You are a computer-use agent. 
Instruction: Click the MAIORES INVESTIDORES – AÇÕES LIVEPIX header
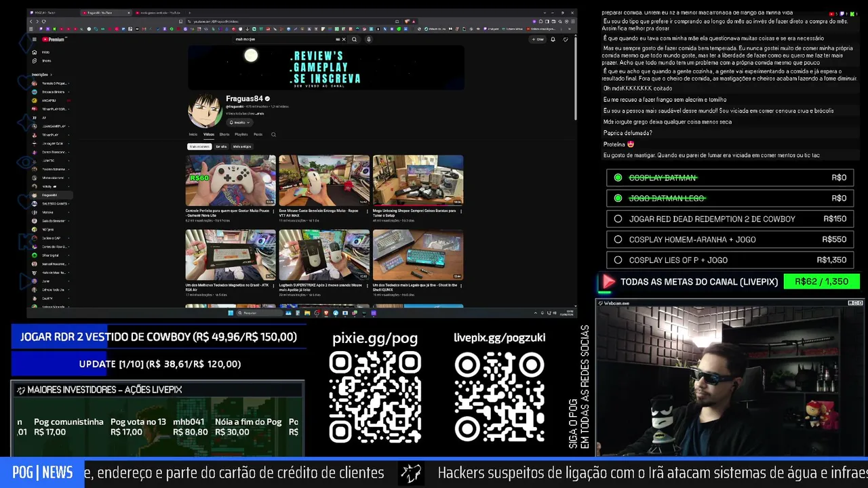(x=157, y=390)
